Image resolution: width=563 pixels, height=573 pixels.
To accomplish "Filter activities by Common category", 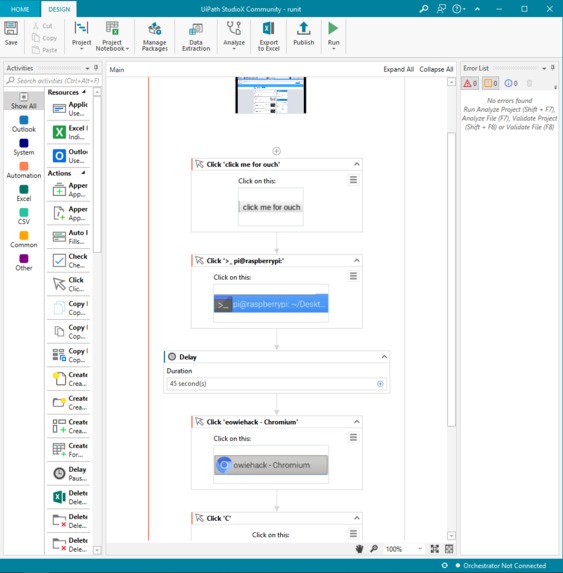I will coord(24,239).
